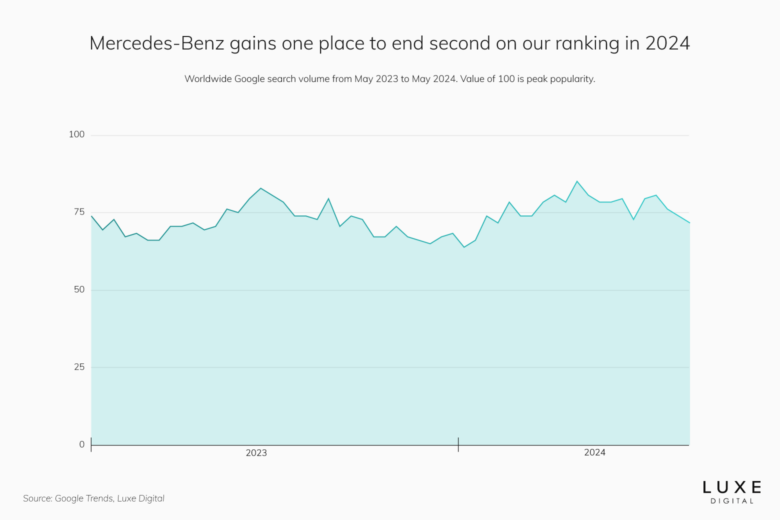Select the 75 y-axis label

[79, 212]
